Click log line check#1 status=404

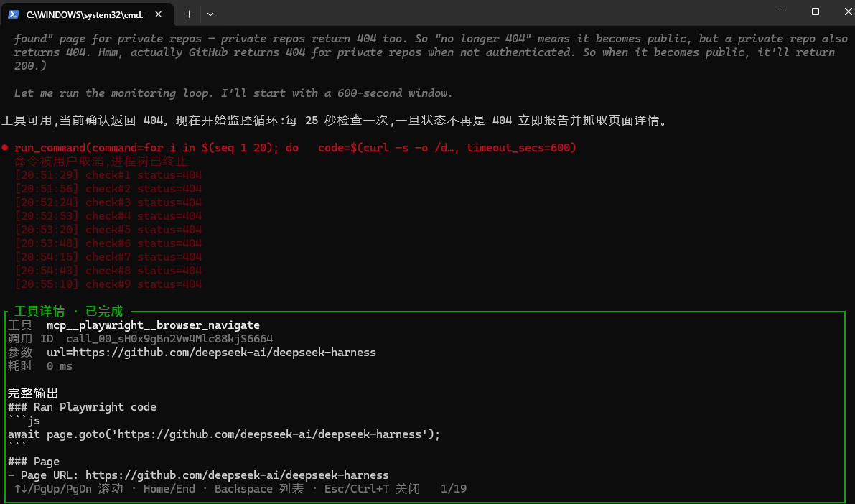pos(108,175)
